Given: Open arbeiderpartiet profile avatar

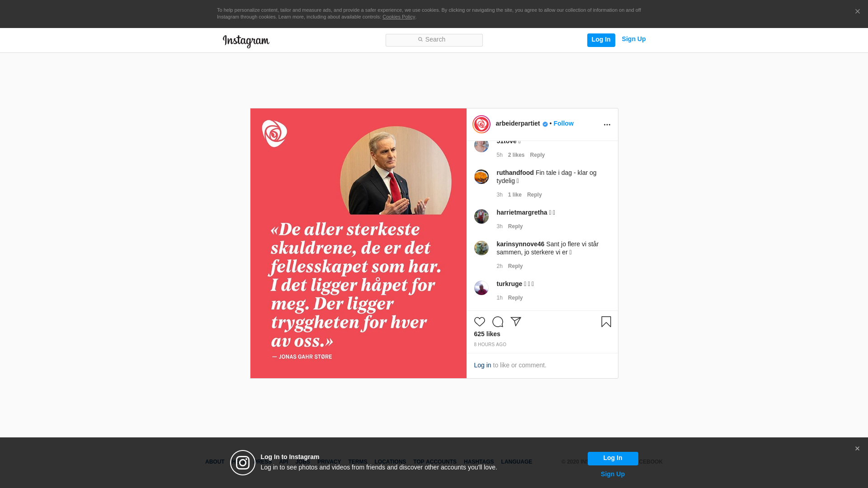Looking at the screenshot, I should [481, 124].
